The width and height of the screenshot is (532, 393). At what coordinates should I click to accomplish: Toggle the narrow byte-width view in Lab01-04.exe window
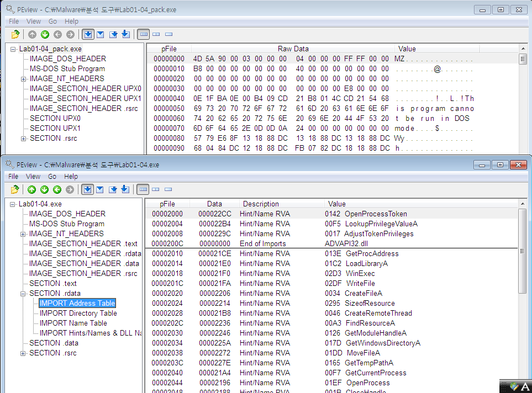tap(168, 189)
